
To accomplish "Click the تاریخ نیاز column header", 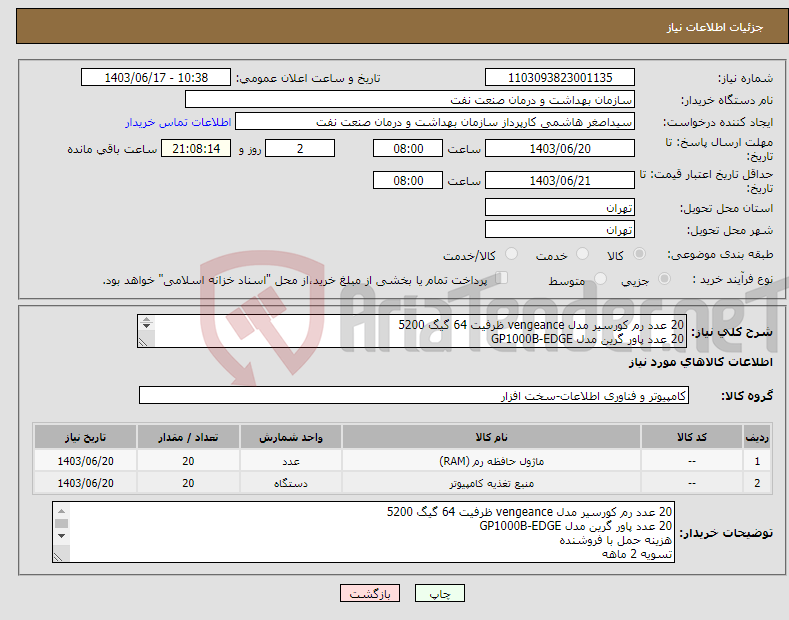I will 86,437.
